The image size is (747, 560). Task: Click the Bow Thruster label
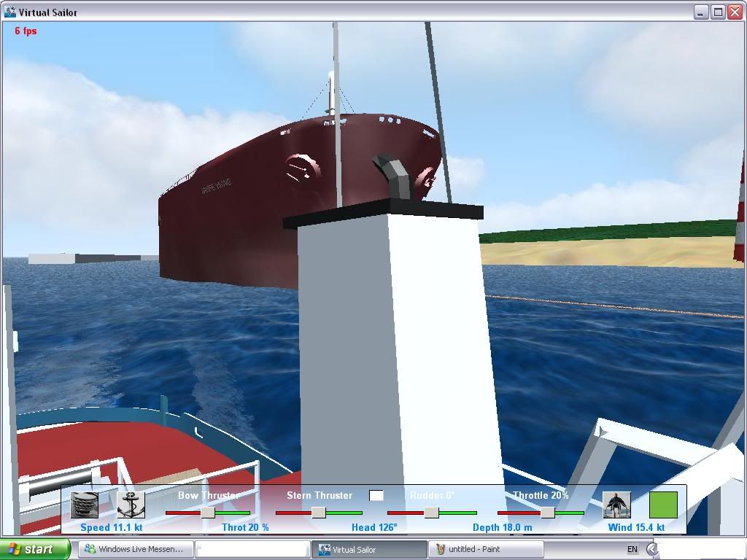pyautogui.click(x=208, y=495)
